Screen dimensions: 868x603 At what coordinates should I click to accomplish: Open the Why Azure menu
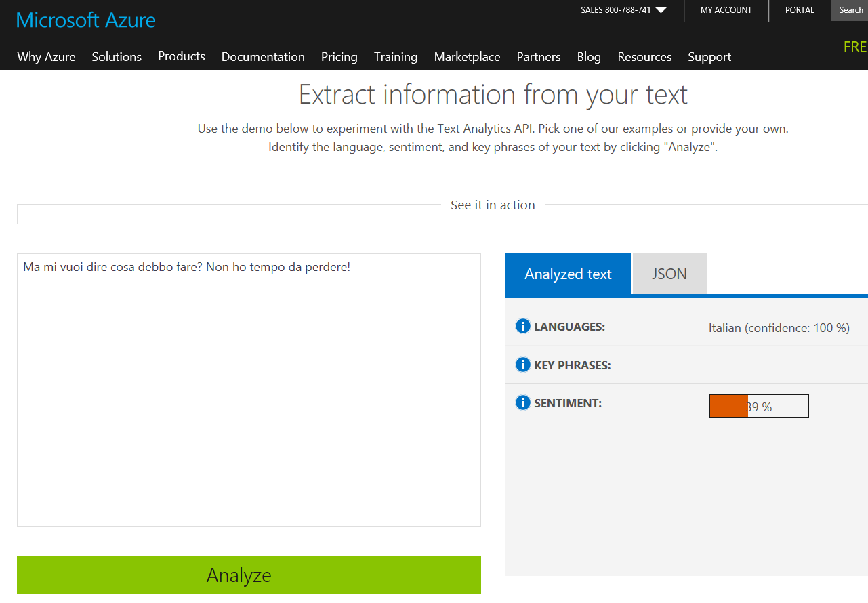(46, 57)
